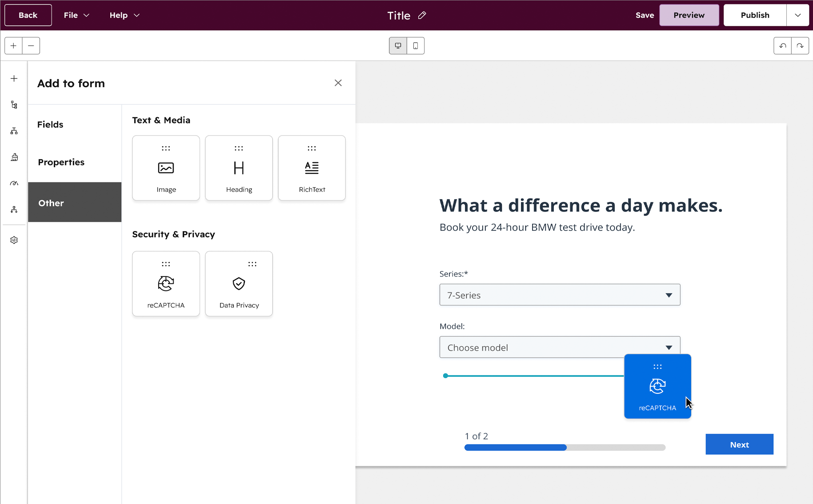
Task: Select the Data Privacy element card
Action: click(239, 284)
